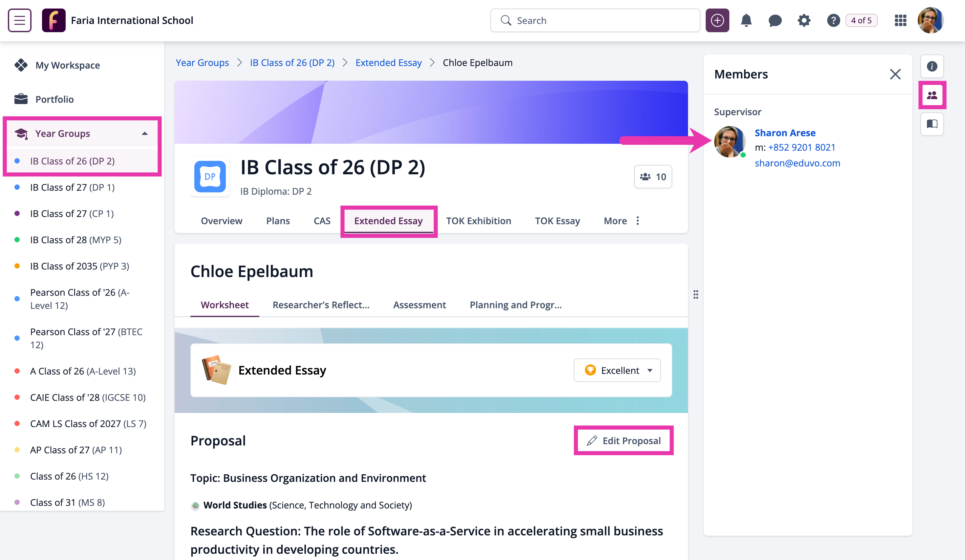This screenshot has width=965, height=560.
Task: Toggle the hamburger navigation menu
Action: (20, 20)
